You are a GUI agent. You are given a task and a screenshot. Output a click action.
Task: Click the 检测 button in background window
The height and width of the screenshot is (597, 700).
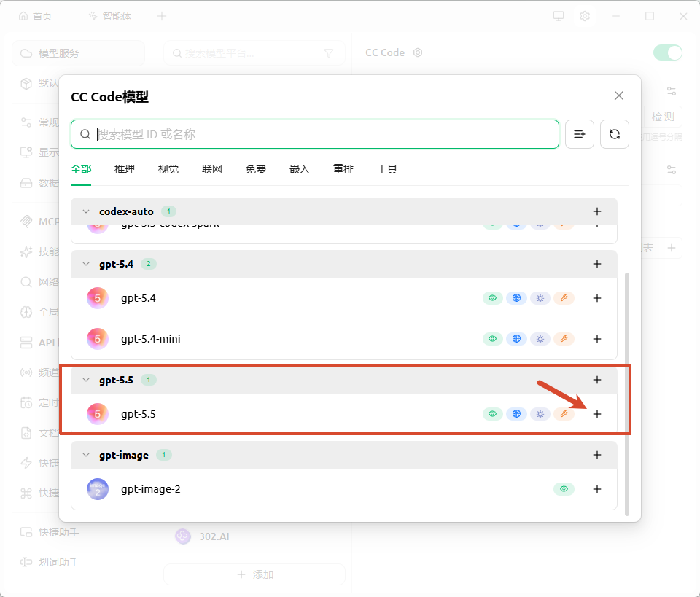coord(663,117)
